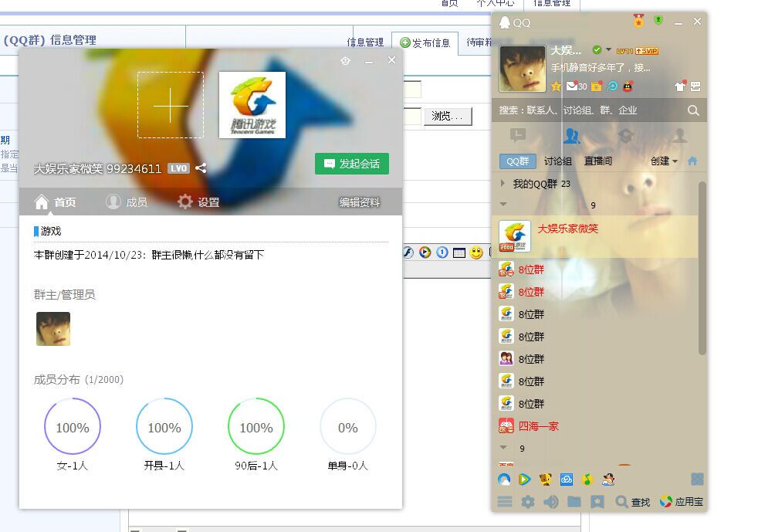
Task: Open the Weiyun cloud icon in QQ
Action: click(567, 479)
